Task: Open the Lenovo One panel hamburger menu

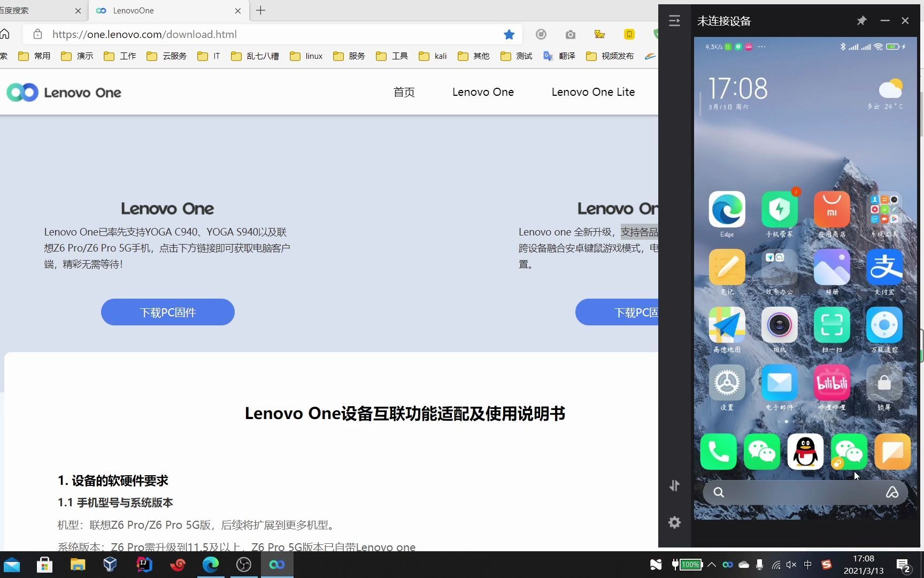Action: pos(674,21)
